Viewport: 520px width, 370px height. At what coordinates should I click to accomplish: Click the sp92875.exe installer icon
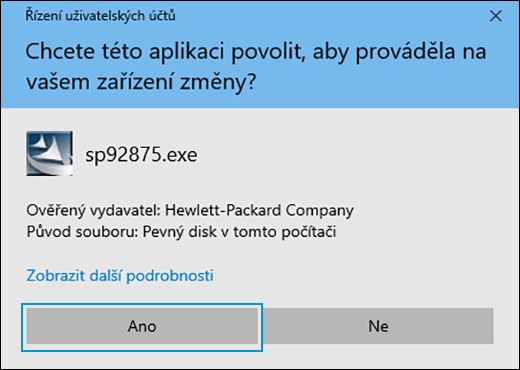pos(49,154)
